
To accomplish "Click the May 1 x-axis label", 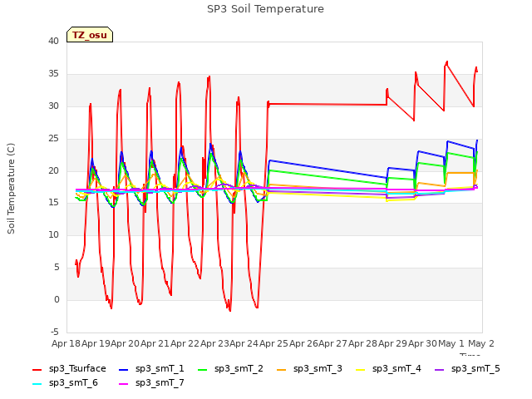I will pos(451,343).
